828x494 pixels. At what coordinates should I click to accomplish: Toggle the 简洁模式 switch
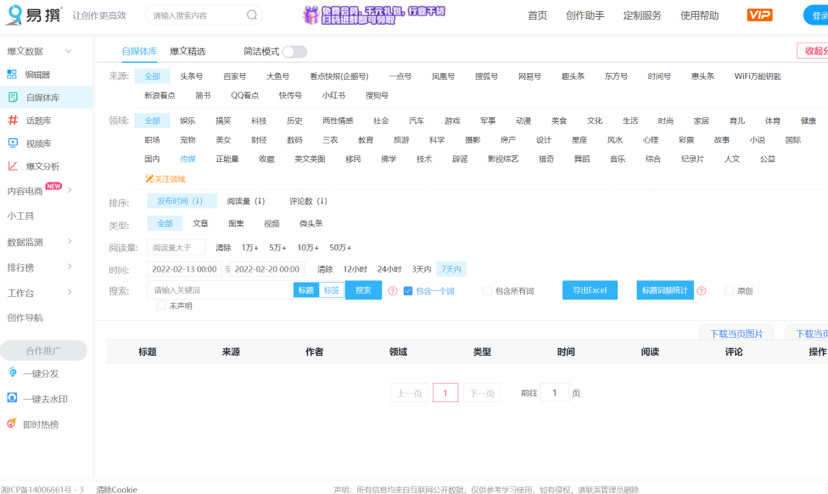(x=294, y=51)
